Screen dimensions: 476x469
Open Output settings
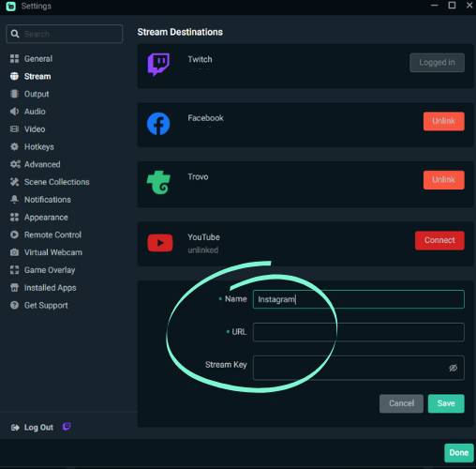(x=37, y=94)
